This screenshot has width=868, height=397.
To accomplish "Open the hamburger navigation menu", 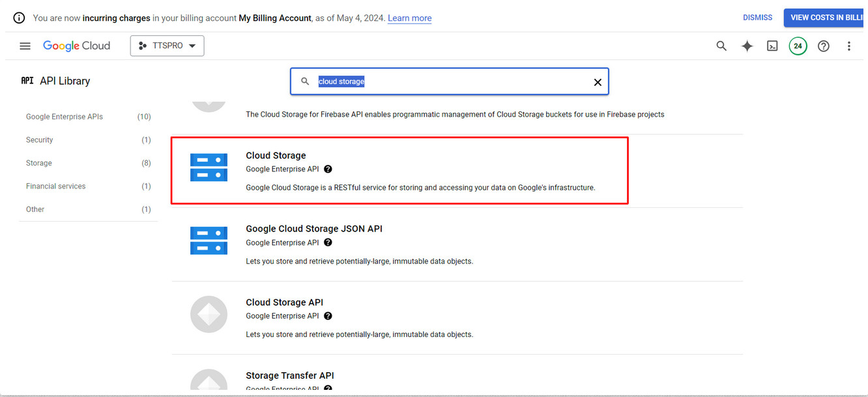I will click(25, 46).
